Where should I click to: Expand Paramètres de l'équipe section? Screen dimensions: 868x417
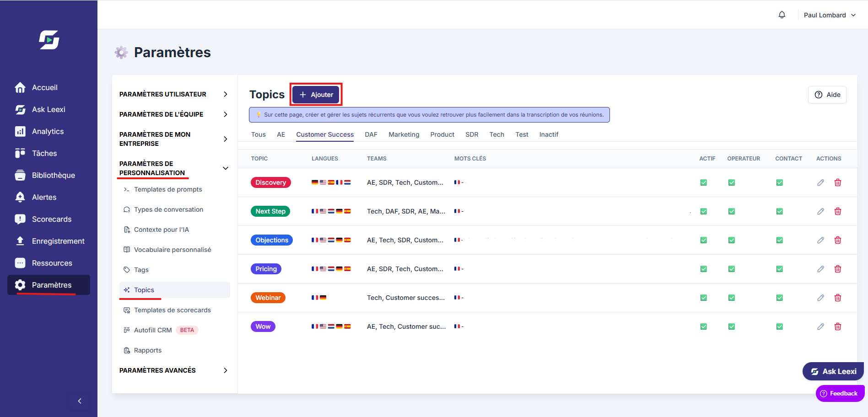tap(174, 114)
